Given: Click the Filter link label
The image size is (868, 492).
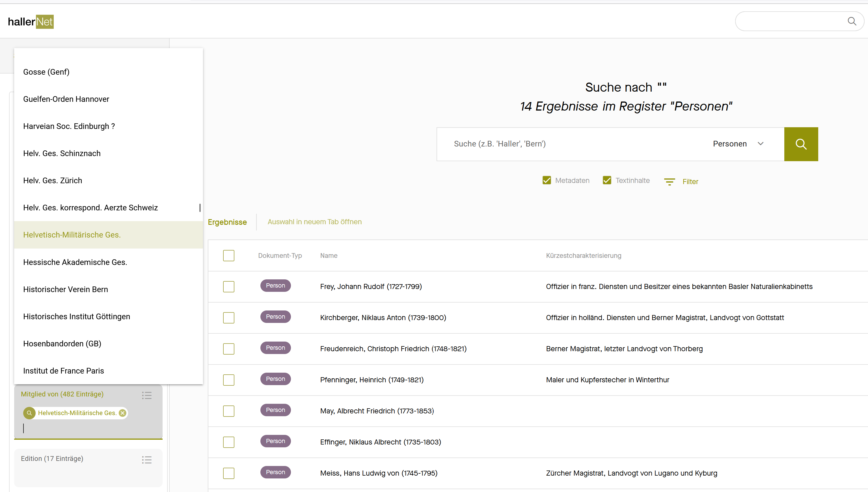Looking at the screenshot, I should click(690, 182).
